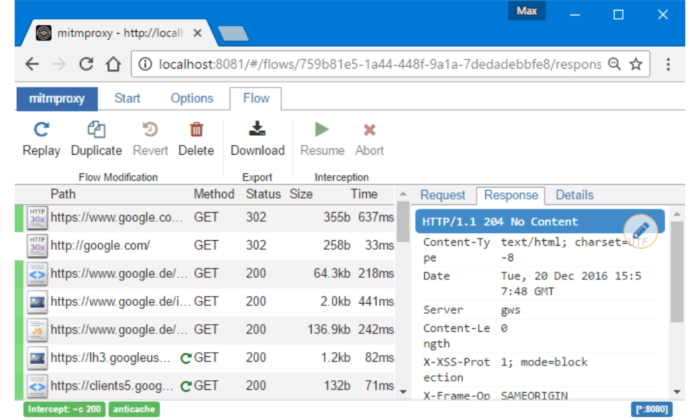Click flow list scrollbar up arrow
This screenshot has height=420, width=700.
pyautogui.click(x=403, y=194)
